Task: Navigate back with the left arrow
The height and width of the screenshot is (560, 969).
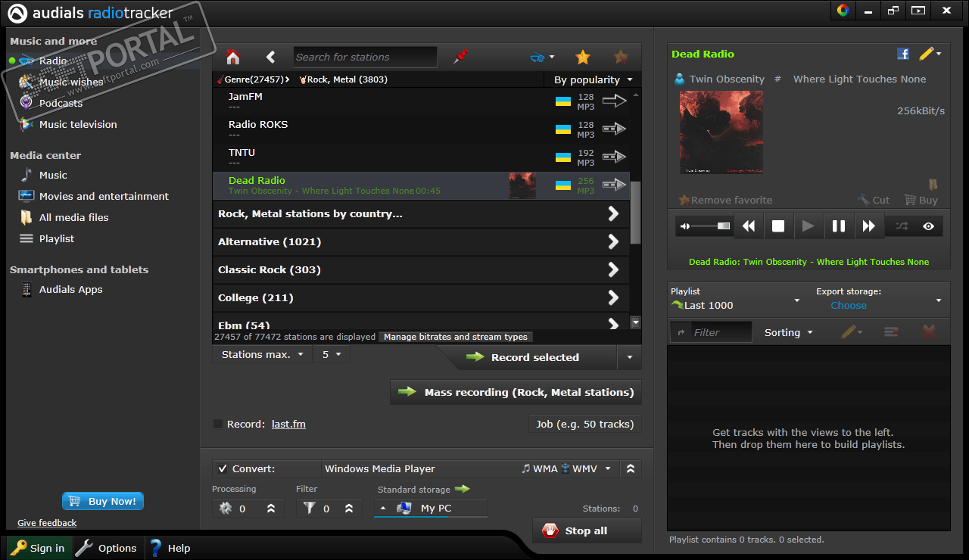Action: (271, 58)
